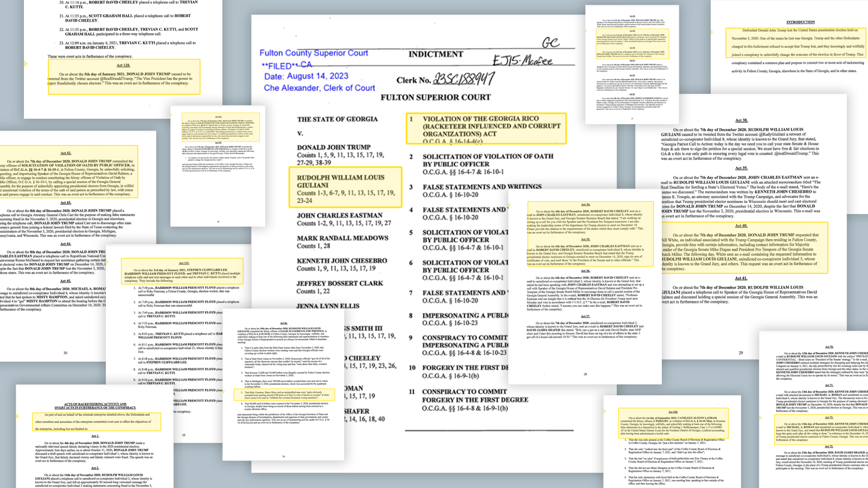Click the Date: August 14, 2023 line
This screenshot has height=488, width=868.
coord(306,76)
